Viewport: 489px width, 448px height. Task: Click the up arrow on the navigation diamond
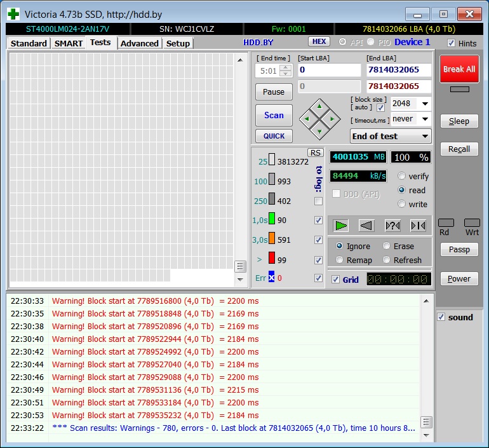coord(319,107)
